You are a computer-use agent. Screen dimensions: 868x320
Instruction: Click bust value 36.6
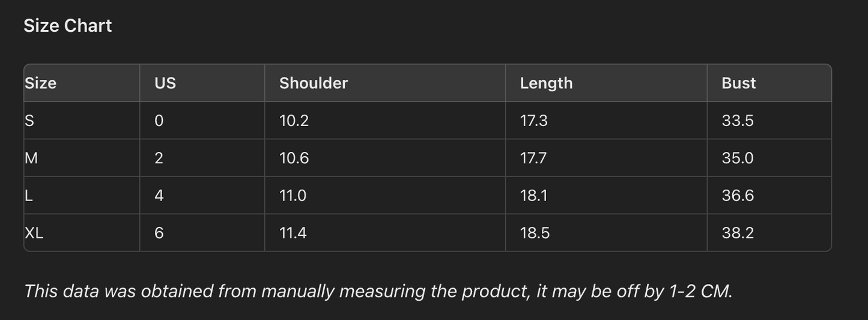pos(737,195)
